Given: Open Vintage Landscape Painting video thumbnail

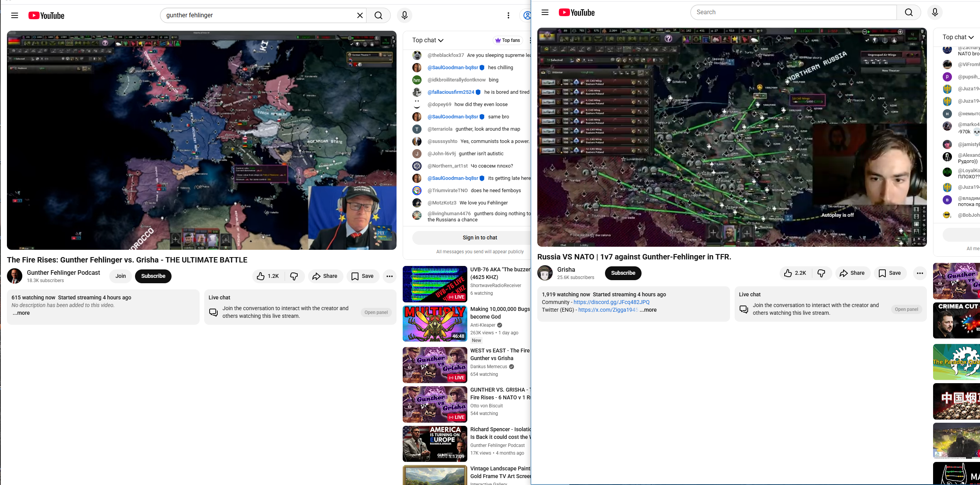Looking at the screenshot, I should [435, 475].
